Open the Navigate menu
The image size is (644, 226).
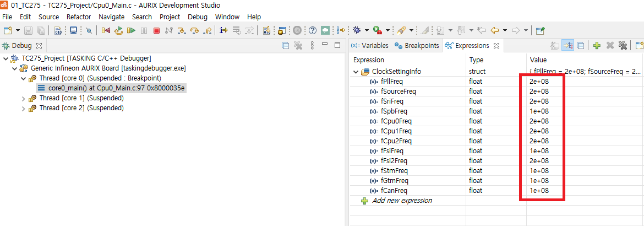point(111,17)
